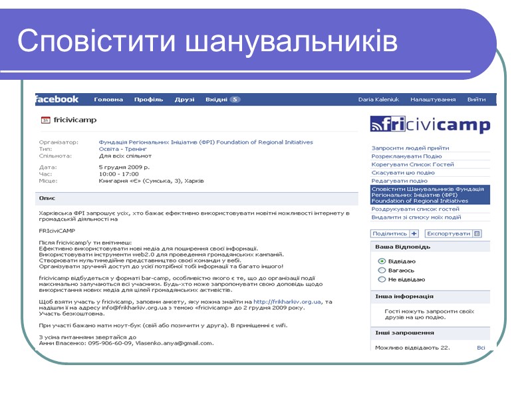This screenshot has height=399, width=532.
Task: Open the http://frikharkiv.org.ua link
Action: point(287,302)
